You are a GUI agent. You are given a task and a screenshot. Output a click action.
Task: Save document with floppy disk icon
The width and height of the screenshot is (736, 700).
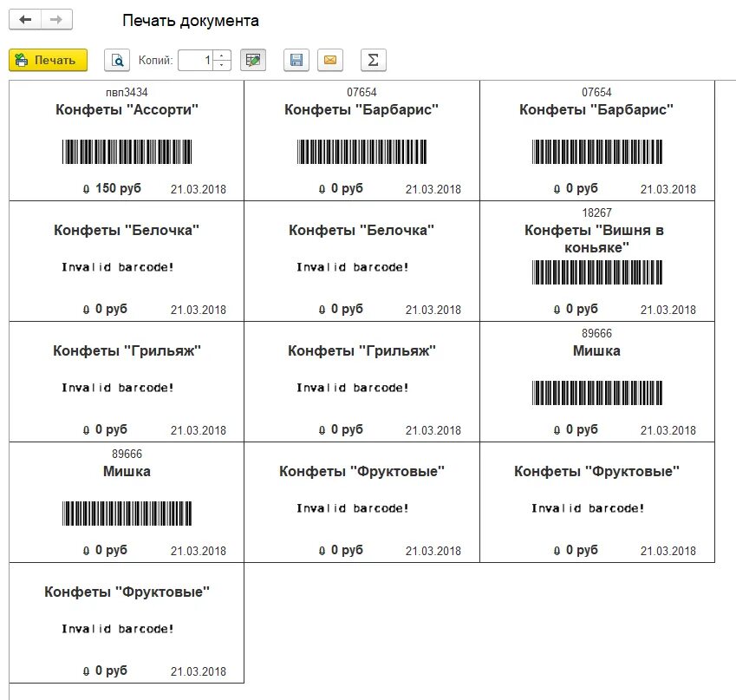296,60
